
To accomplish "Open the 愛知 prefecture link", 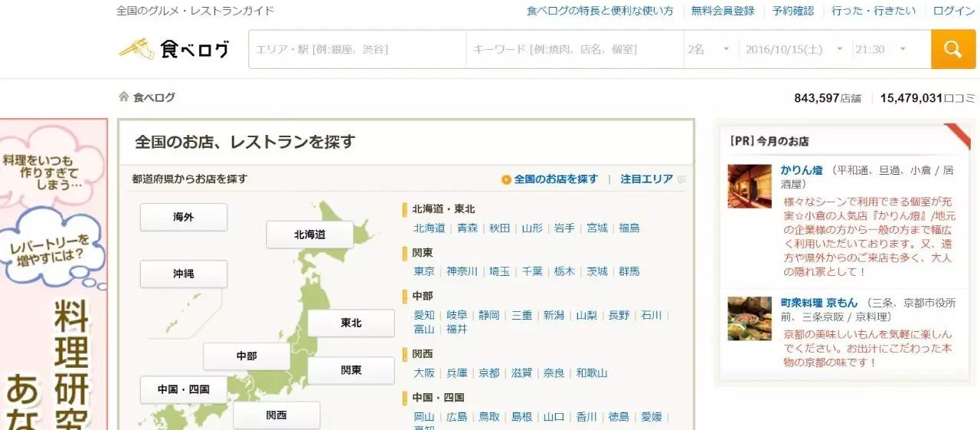I will point(424,315).
